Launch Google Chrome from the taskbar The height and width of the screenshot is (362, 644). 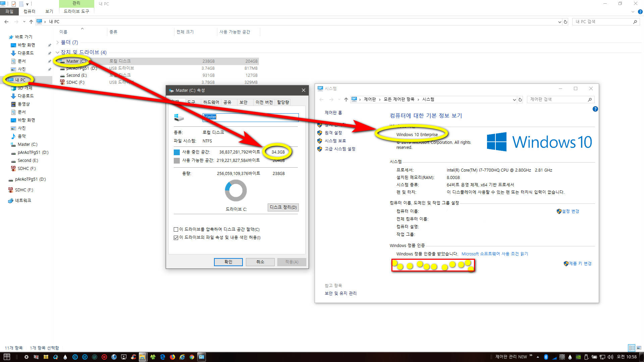tap(192, 357)
